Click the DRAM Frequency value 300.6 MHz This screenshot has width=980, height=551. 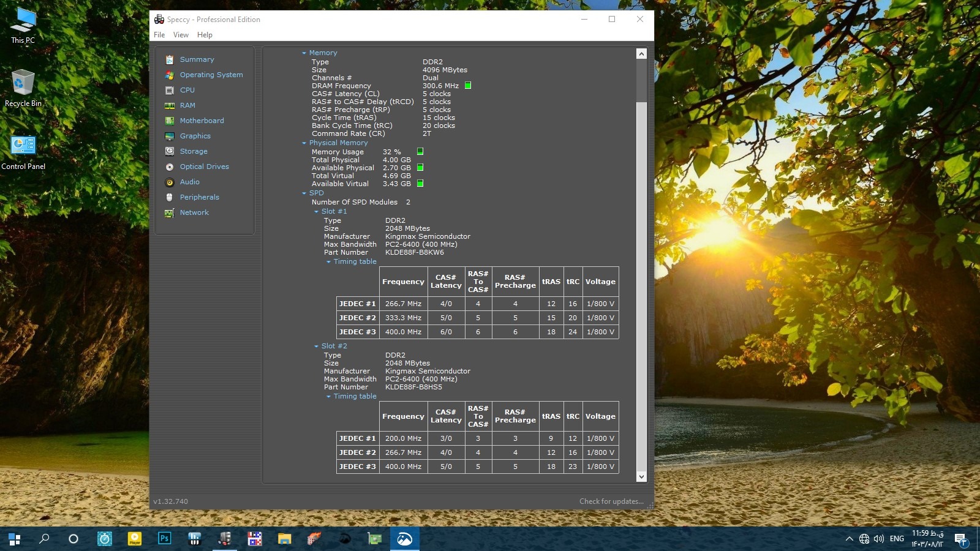[x=440, y=86]
